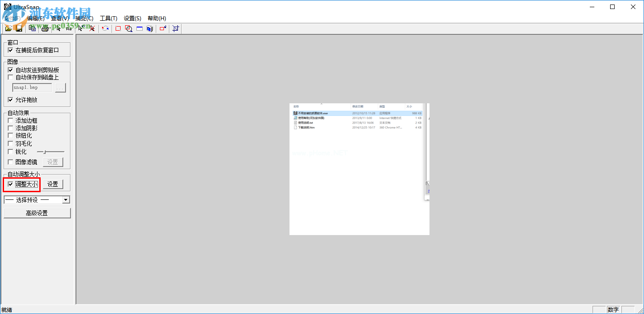Click the Save floppy disk icon

click(19, 28)
